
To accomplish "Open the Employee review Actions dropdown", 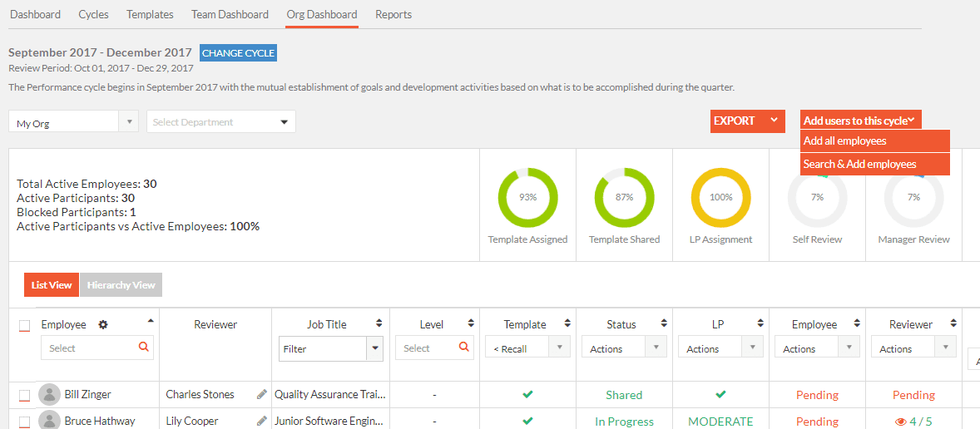I will [x=817, y=348].
